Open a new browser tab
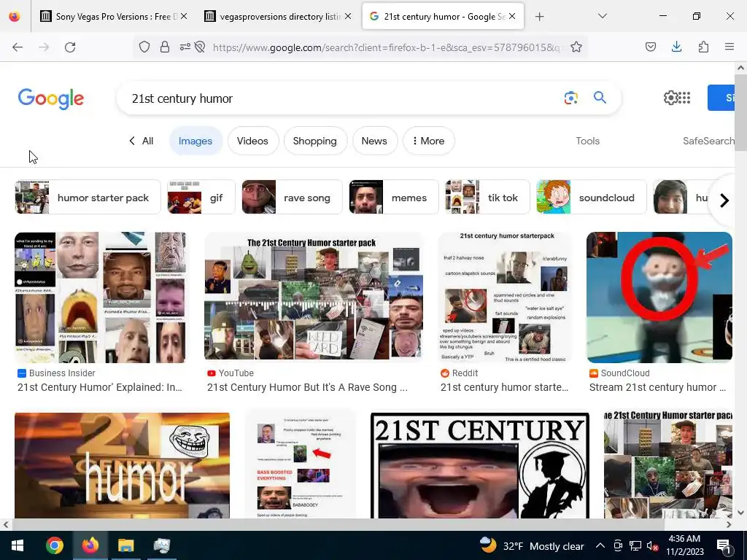 pos(539,17)
